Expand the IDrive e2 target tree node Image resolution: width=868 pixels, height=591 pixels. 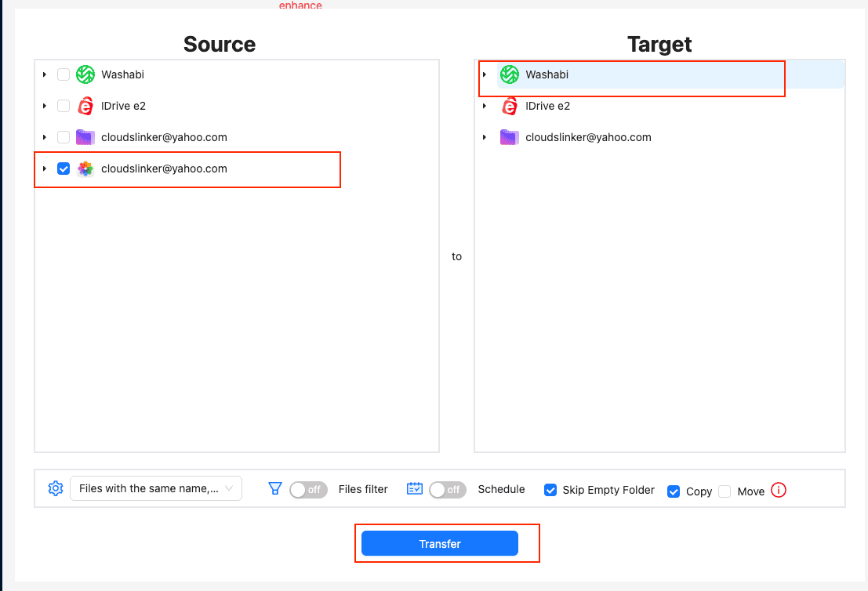coord(485,107)
